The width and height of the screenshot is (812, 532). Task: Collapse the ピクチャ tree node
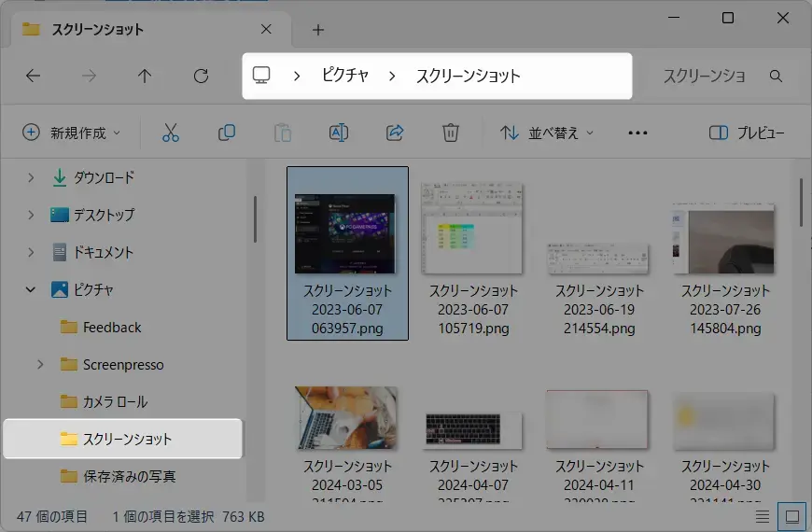[x=31, y=289]
